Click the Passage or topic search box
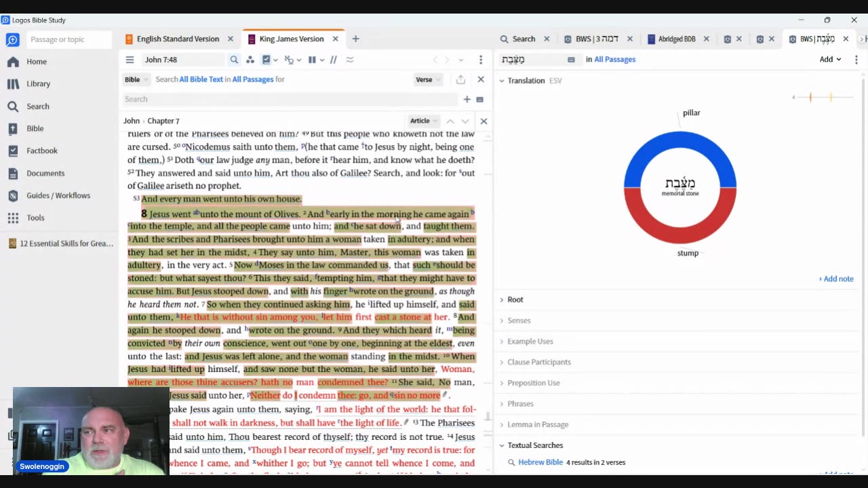The height and width of the screenshot is (488, 868). [68, 39]
